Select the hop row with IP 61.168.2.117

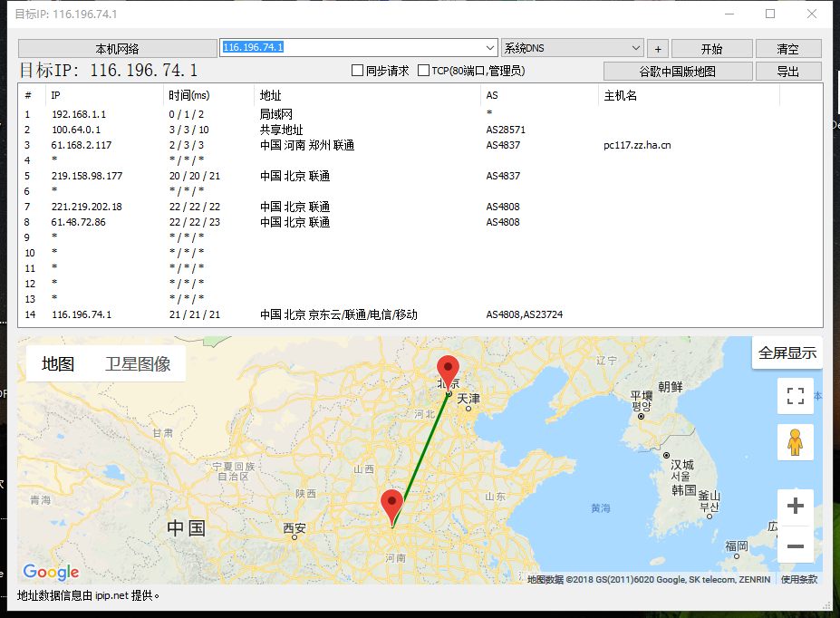point(420,145)
